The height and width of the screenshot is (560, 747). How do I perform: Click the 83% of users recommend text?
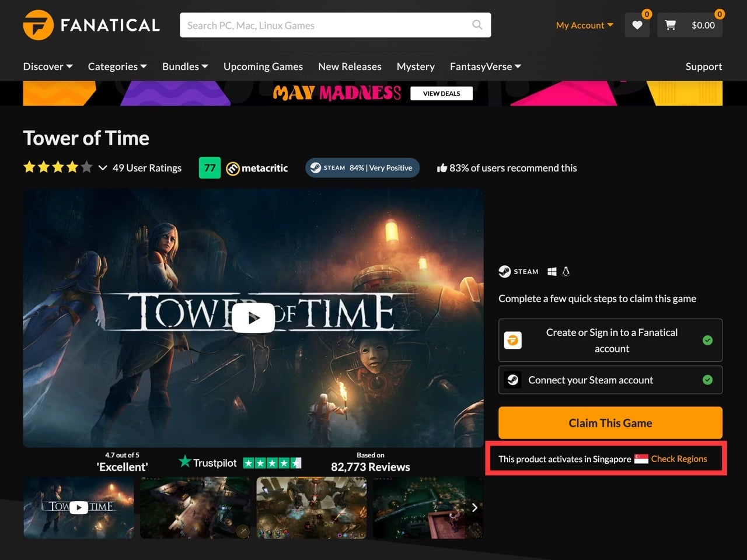tap(513, 168)
